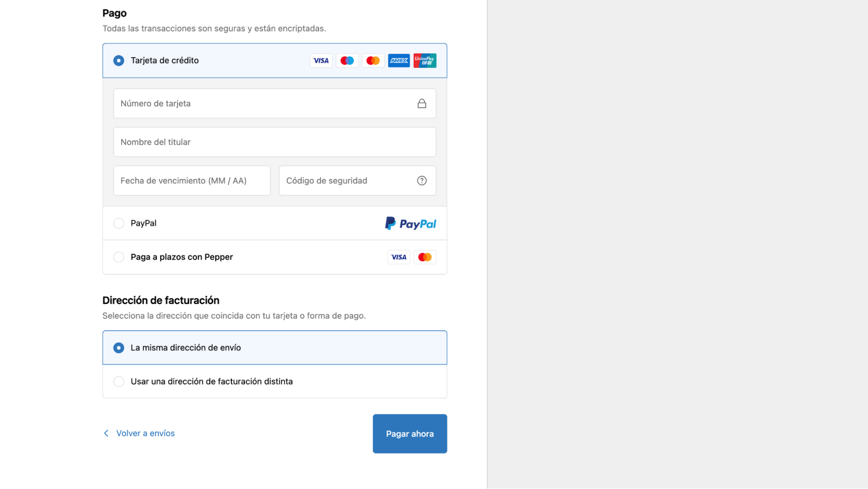Image resolution: width=868 pixels, height=489 pixels.
Task: Click the Visa logo in Pepper row
Action: (x=399, y=257)
